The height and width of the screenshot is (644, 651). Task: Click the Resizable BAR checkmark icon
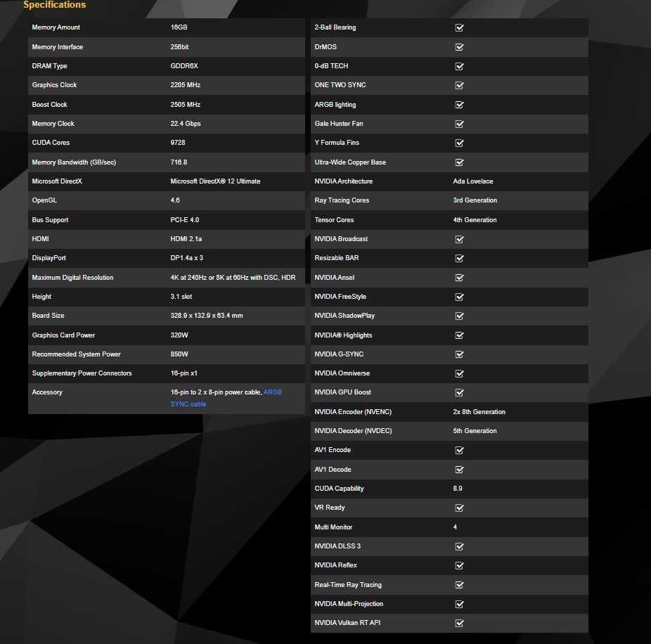[x=459, y=259]
